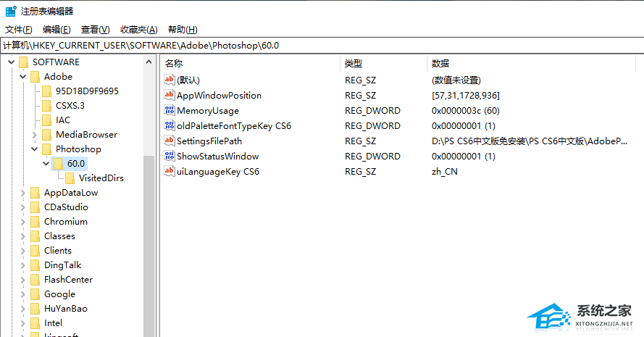
Task: Select the FlashCenter folder icon
Action: pyautogui.click(x=35, y=280)
